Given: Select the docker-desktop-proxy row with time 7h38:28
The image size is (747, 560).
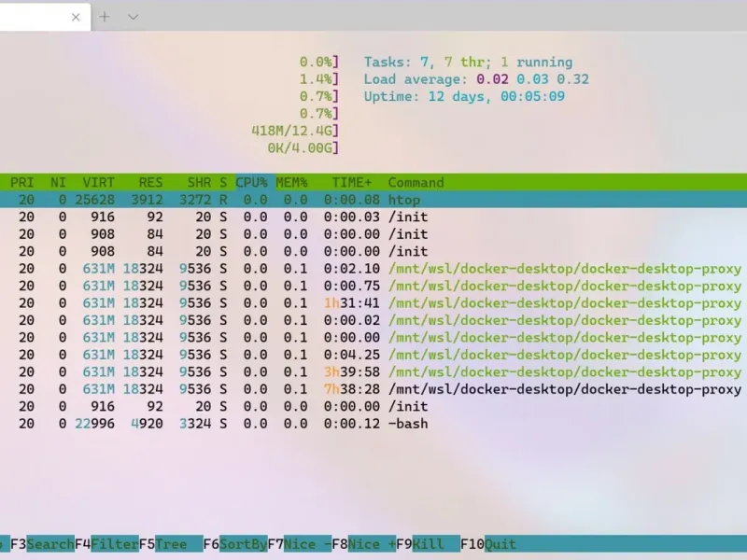Looking at the screenshot, I should pyautogui.click(x=373, y=389).
